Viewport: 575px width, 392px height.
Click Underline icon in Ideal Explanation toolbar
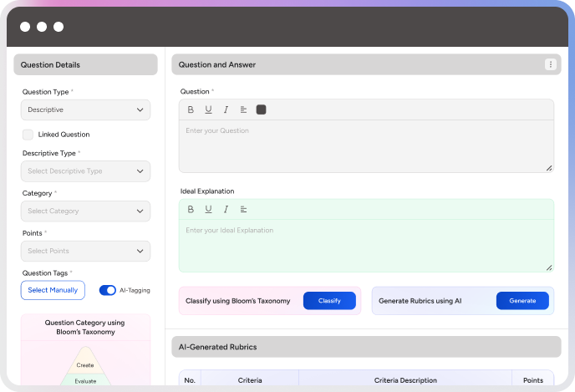pyautogui.click(x=208, y=209)
